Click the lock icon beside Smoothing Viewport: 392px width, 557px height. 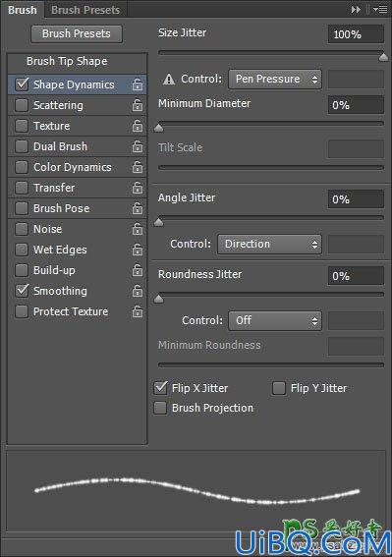[138, 291]
